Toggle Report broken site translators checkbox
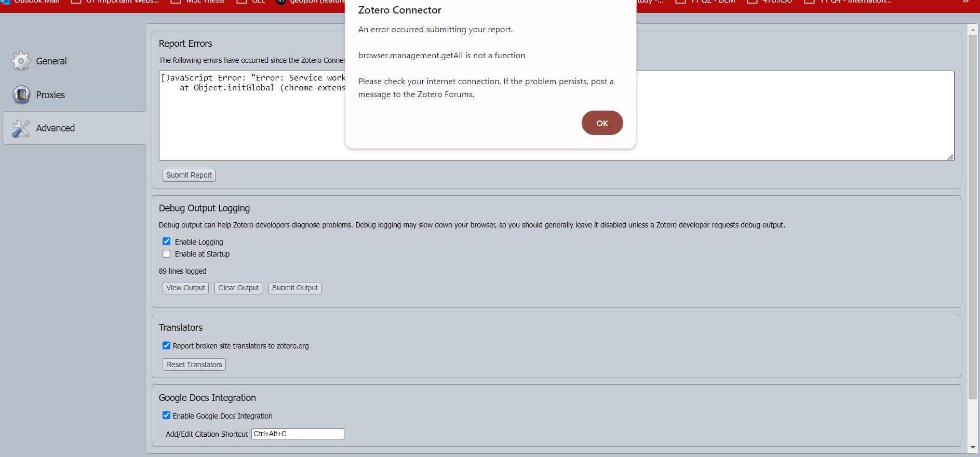This screenshot has width=980, height=457. click(x=166, y=345)
